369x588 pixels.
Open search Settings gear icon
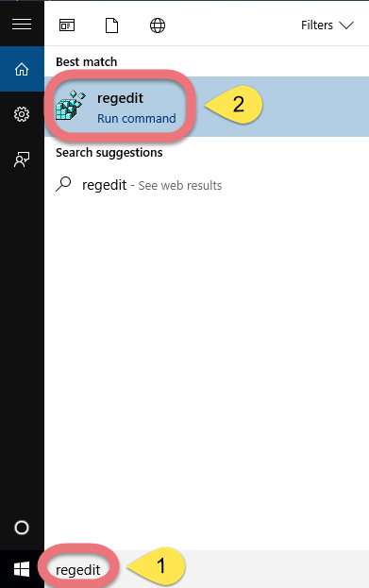22,114
